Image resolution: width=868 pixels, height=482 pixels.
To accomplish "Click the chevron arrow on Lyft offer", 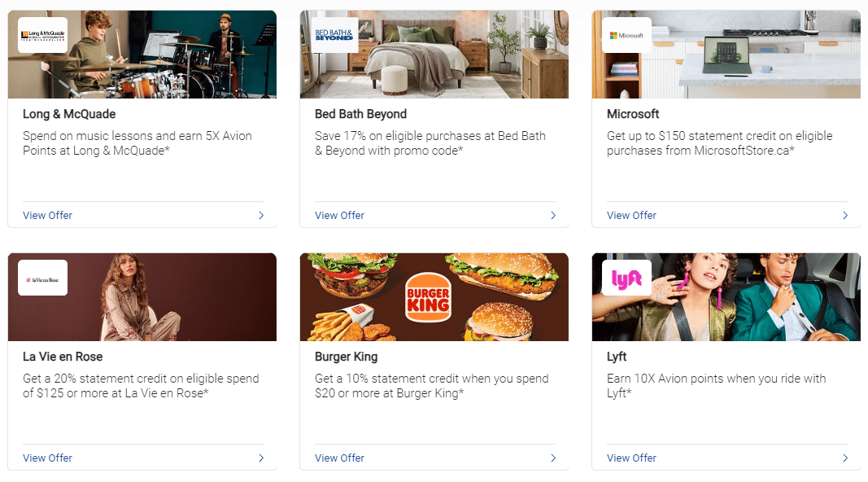I will coord(845,458).
